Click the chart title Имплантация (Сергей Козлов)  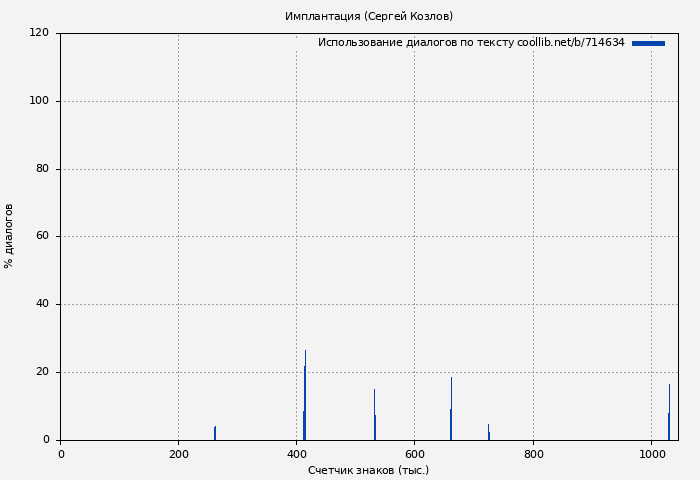369,16
